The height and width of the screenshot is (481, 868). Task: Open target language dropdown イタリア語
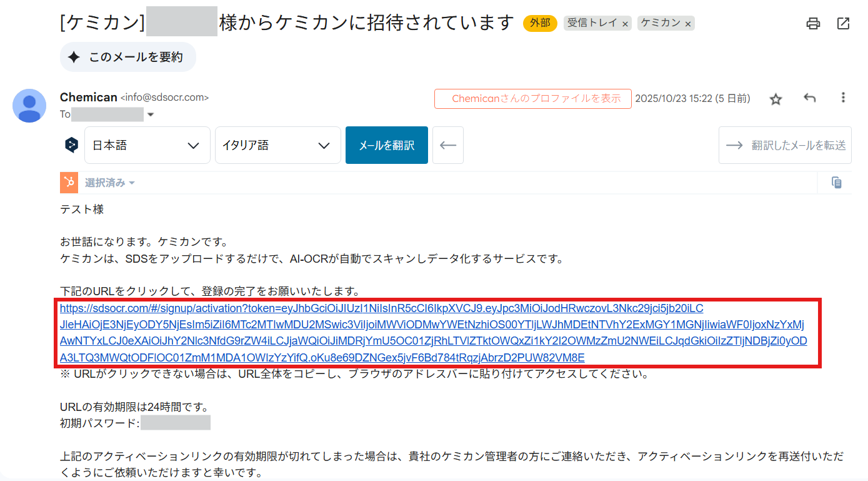tap(278, 145)
